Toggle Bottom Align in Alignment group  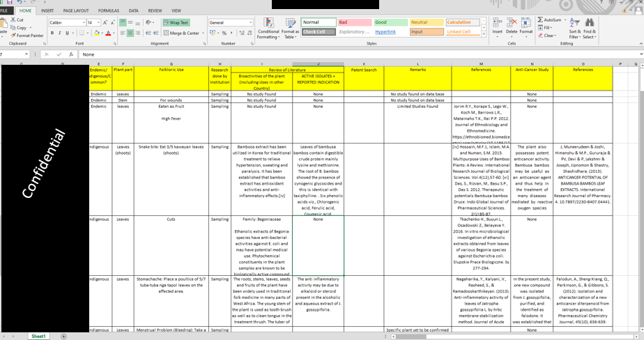click(137, 22)
